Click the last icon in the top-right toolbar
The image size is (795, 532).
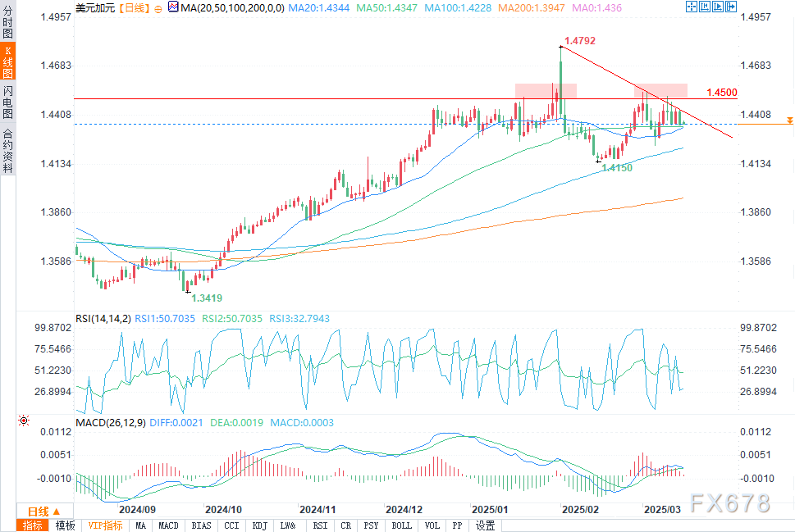pos(724,7)
